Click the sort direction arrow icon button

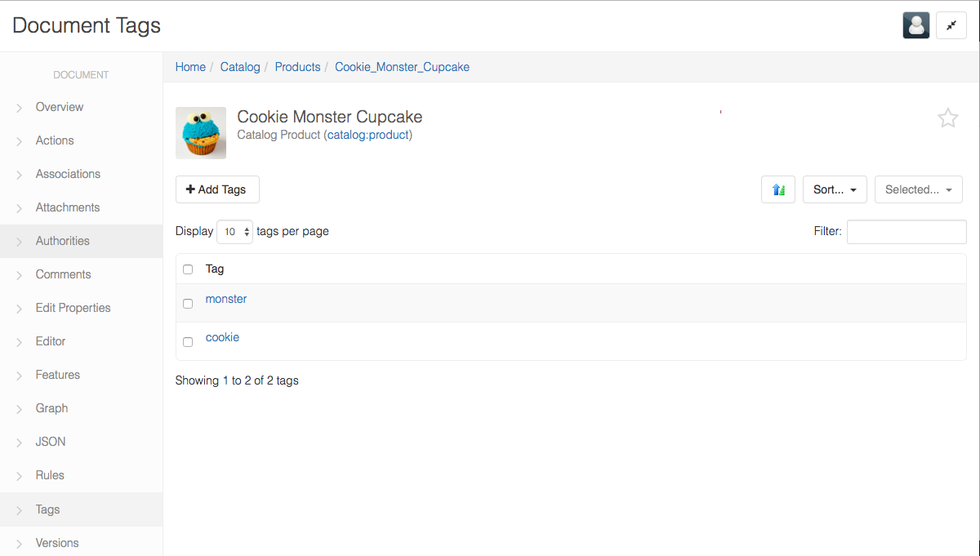pyautogui.click(x=777, y=189)
